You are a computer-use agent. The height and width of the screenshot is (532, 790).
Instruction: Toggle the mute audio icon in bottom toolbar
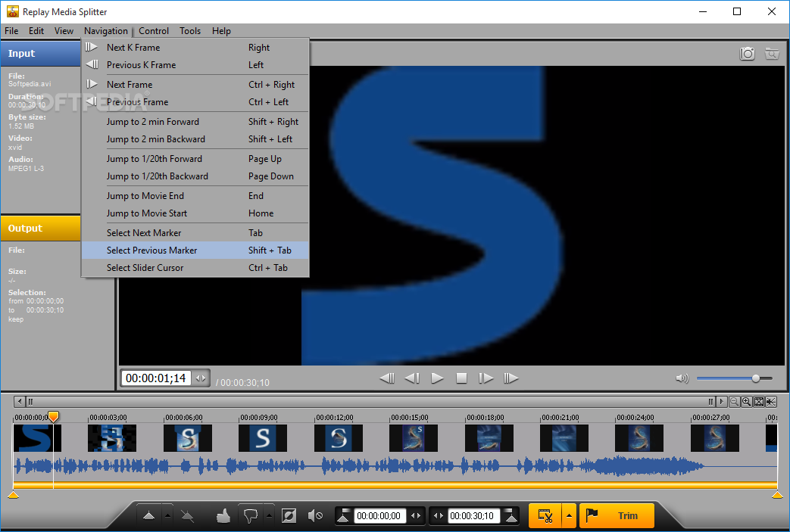pos(315,515)
